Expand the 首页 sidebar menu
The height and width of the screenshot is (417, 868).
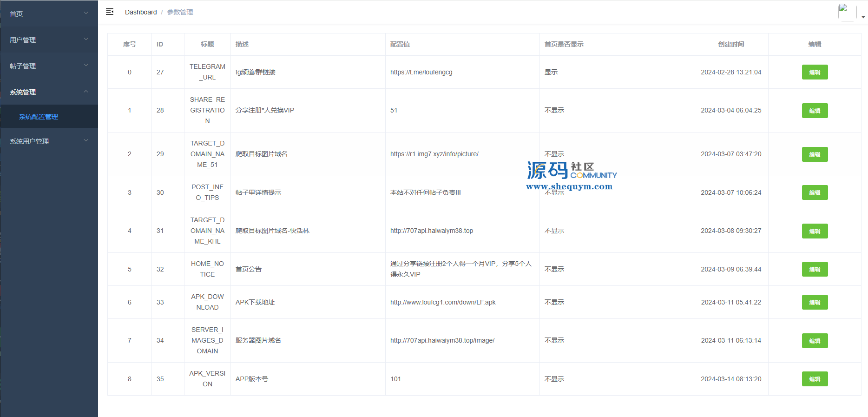pos(49,13)
